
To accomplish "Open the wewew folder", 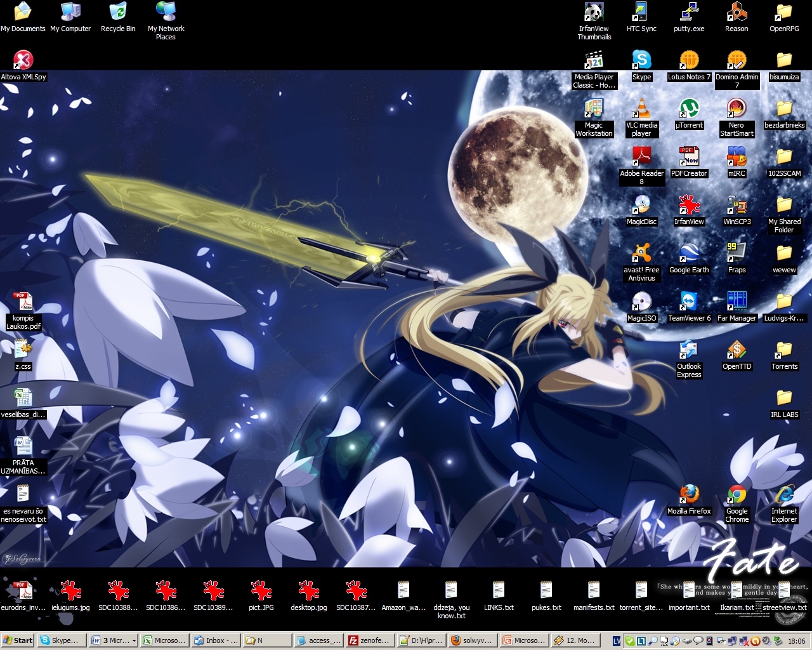I will 784,258.
